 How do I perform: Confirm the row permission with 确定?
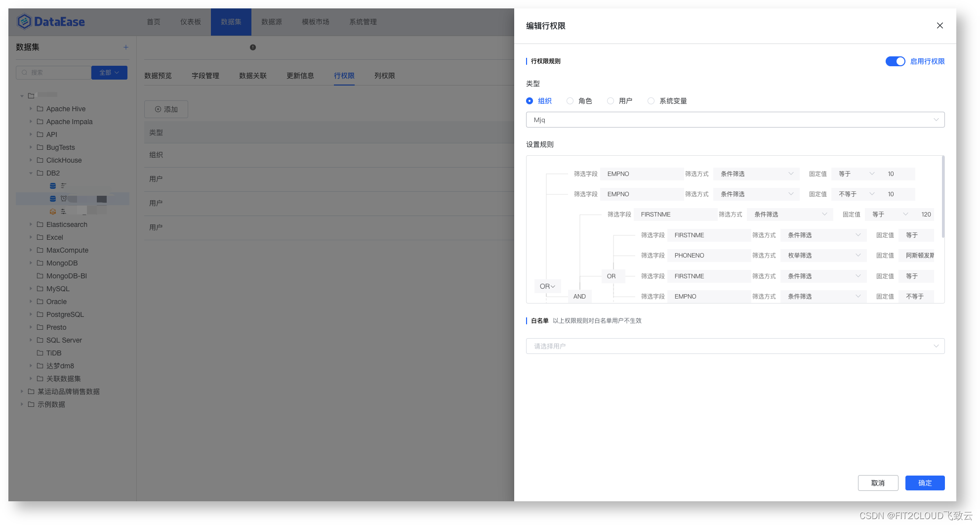click(x=925, y=483)
